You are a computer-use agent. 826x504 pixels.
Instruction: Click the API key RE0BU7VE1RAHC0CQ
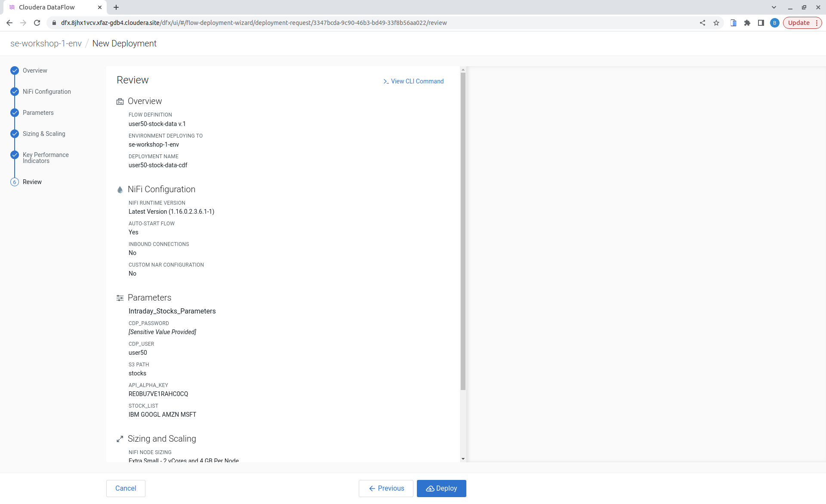(x=158, y=394)
